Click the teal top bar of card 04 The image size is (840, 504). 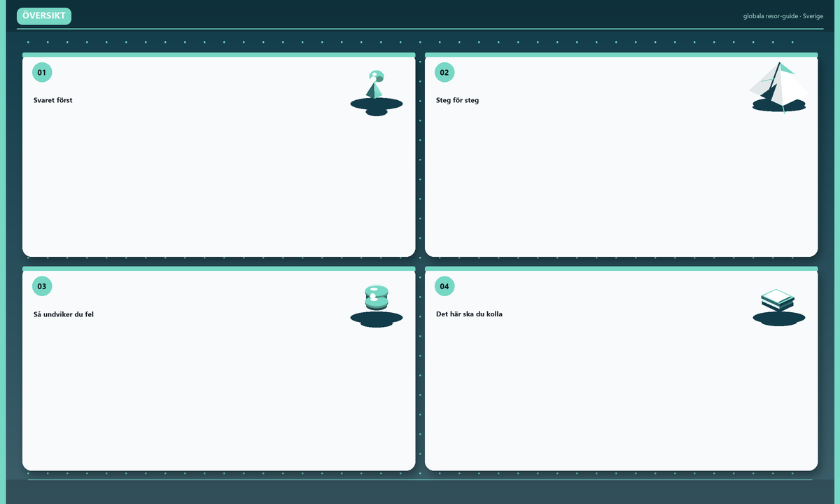click(x=622, y=268)
